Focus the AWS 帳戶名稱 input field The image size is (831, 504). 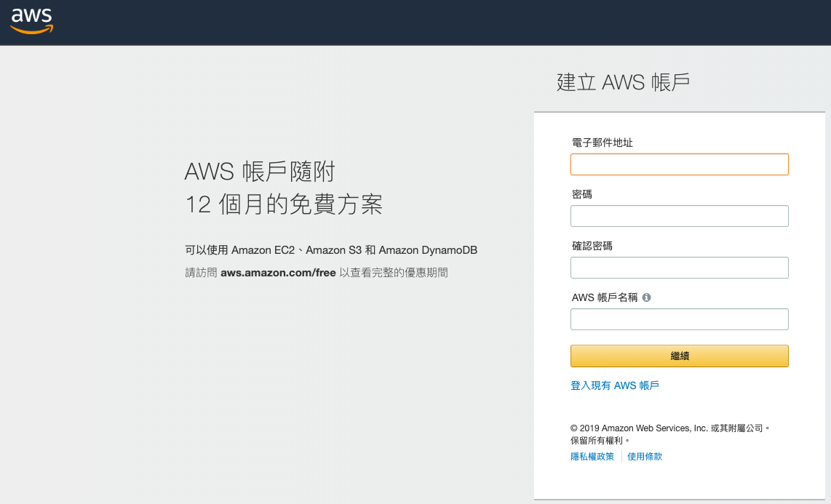click(x=680, y=319)
